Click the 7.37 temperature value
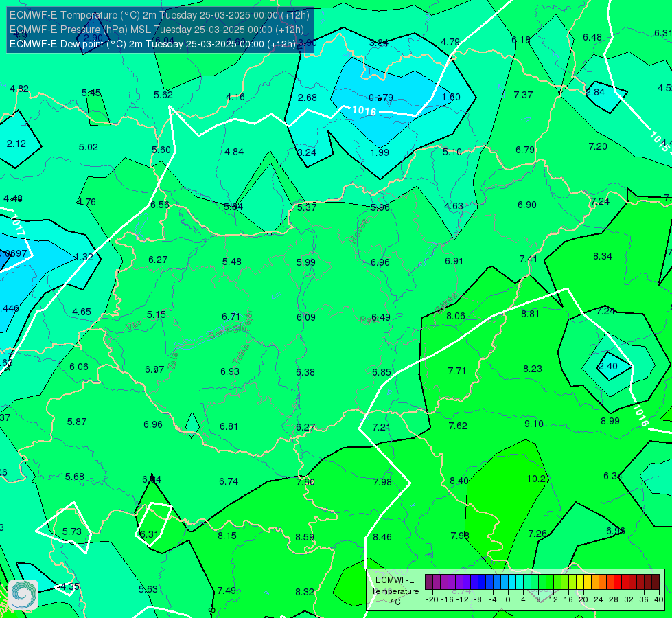 point(523,95)
